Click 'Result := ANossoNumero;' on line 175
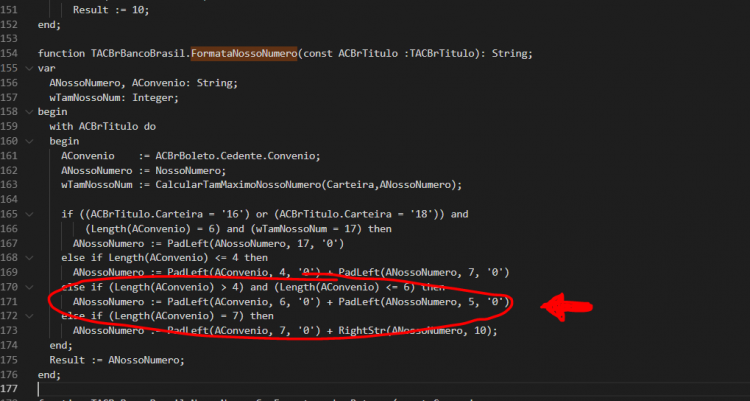Screen dimensions: 750x401 pos(117,360)
